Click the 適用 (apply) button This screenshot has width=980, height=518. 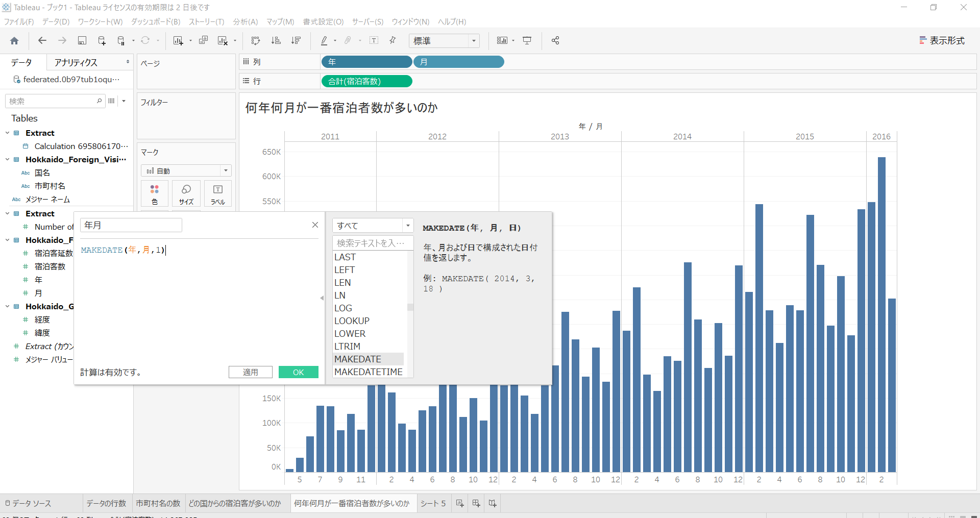tap(250, 373)
